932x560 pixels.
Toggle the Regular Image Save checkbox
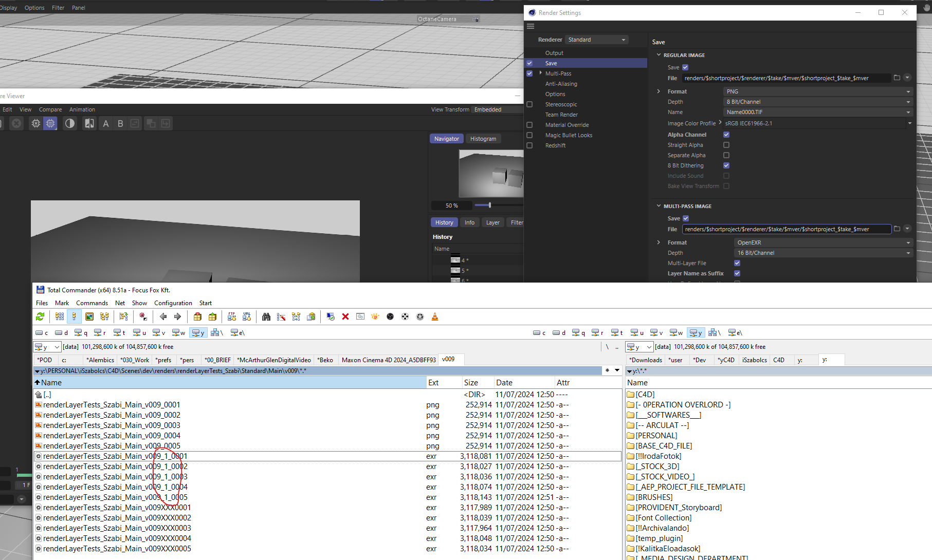click(685, 67)
